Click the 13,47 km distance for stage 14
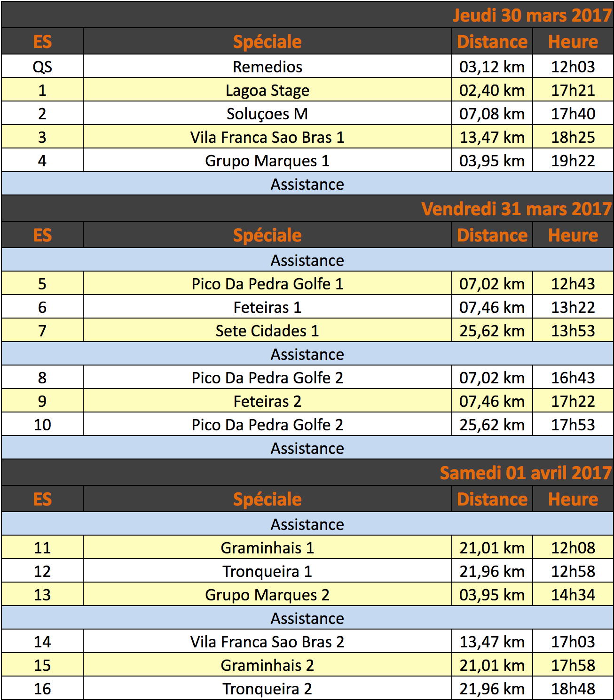 point(492,641)
